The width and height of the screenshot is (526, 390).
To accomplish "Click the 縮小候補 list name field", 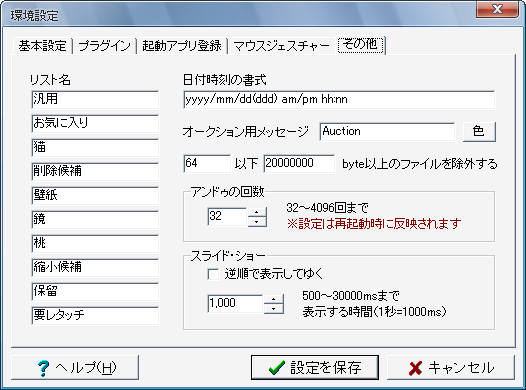I will point(95,268).
